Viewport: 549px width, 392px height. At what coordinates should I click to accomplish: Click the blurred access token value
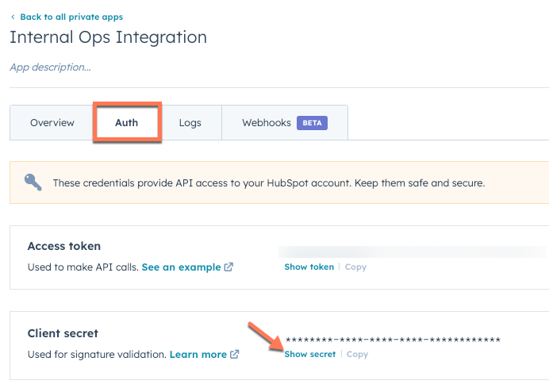point(413,252)
